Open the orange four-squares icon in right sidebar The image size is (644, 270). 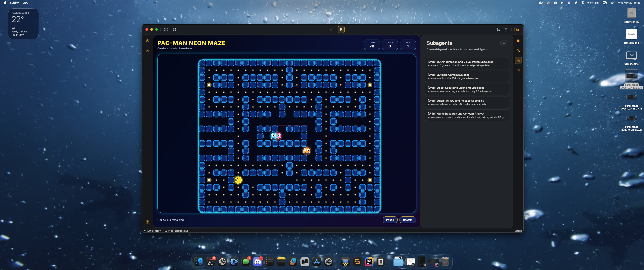coord(518,41)
